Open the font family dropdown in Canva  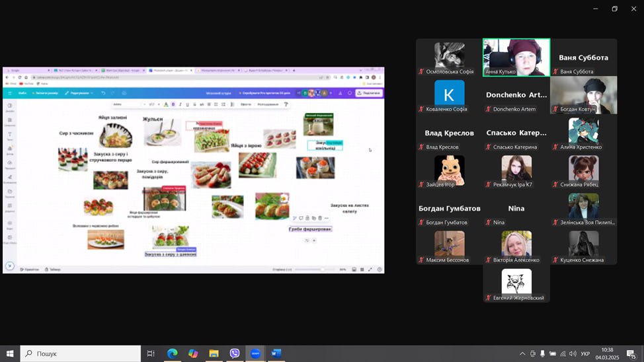(x=126, y=104)
